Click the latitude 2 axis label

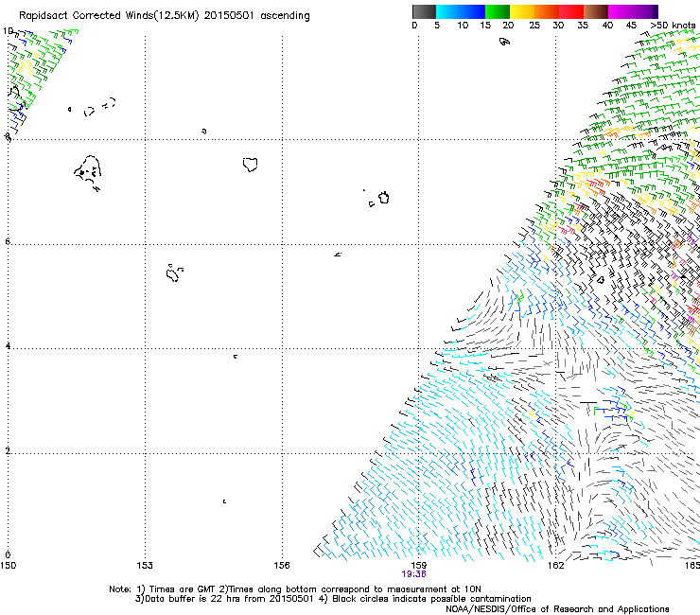click(8, 451)
